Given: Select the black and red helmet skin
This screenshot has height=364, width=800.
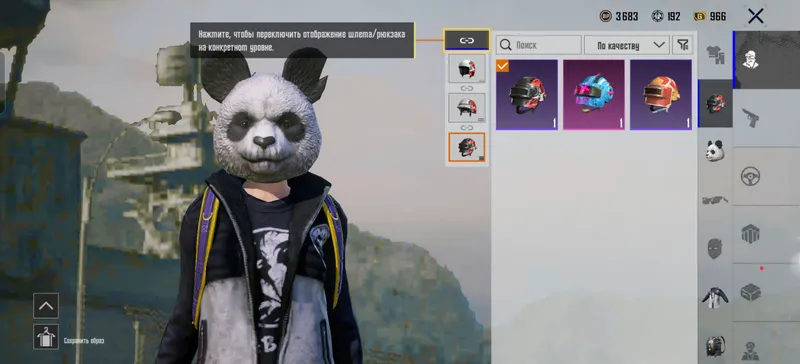Looking at the screenshot, I should [x=527, y=95].
